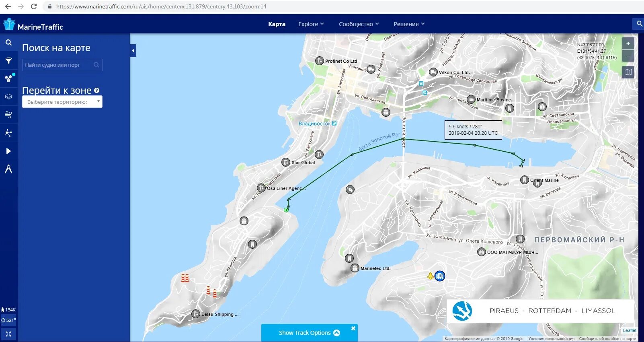Click the Star Global marker
This screenshot has width=644, height=342.
285,162
